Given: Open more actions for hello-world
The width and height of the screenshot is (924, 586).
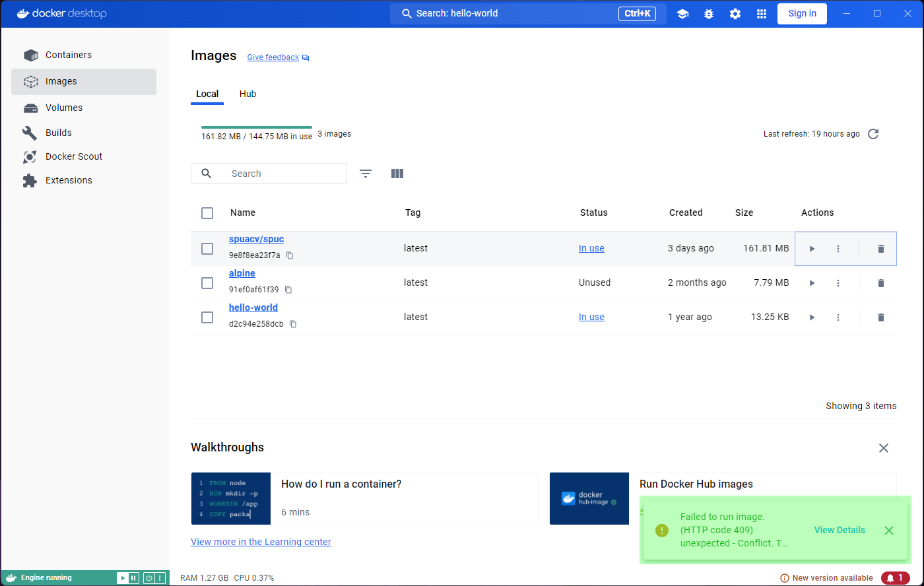Looking at the screenshot, I should (838, 317).
